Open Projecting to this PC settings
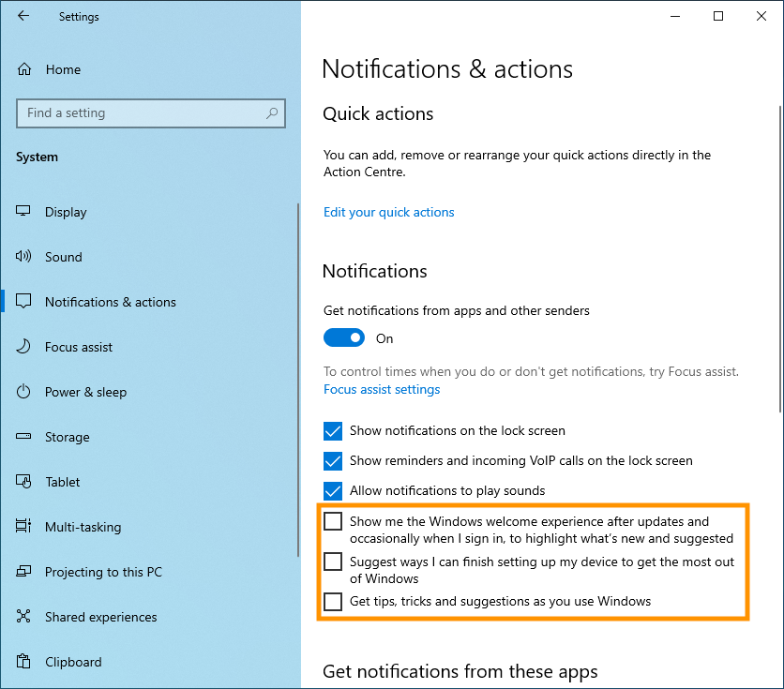784x689 pixels. (103, 572)
